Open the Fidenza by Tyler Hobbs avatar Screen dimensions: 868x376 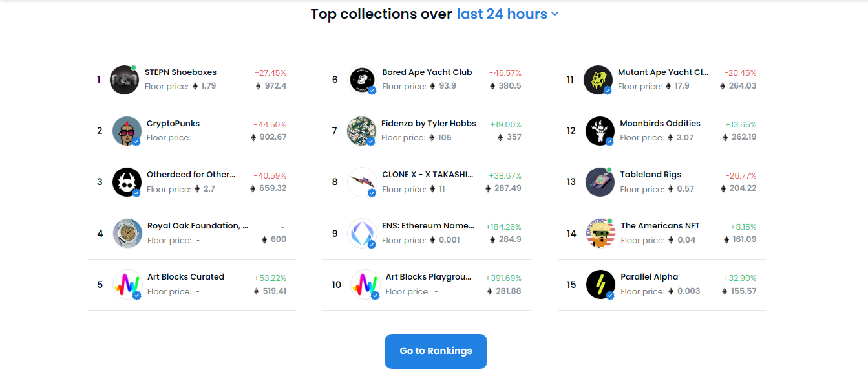(x=361, y=131)
